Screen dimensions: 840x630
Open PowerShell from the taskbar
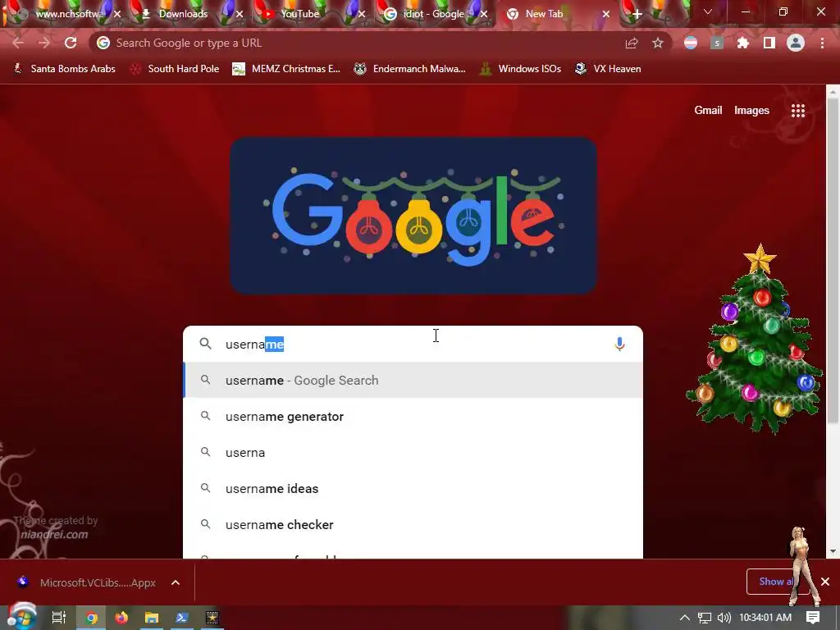coord(181,618)
